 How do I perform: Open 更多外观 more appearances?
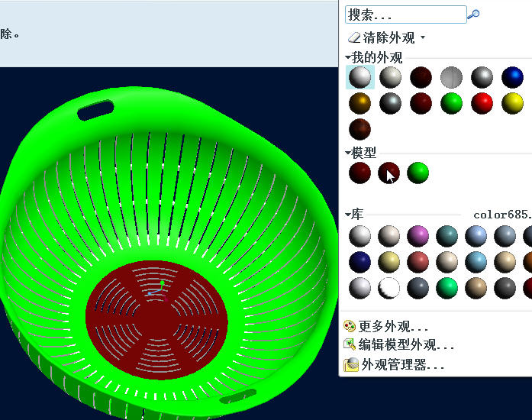click(x=393, y=326)
